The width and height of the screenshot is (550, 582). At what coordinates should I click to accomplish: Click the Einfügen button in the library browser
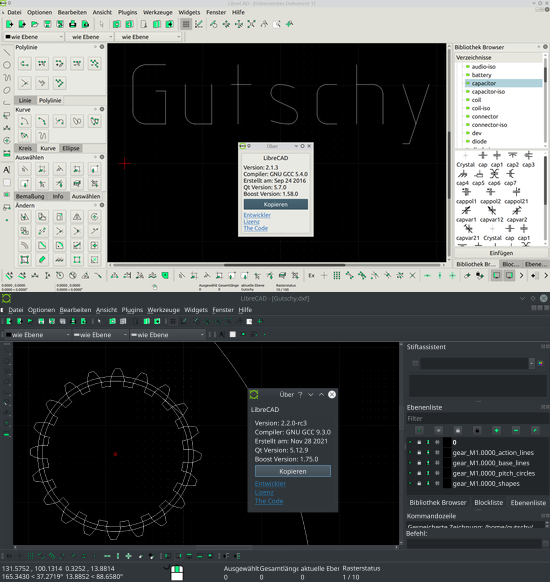[501, 253]
